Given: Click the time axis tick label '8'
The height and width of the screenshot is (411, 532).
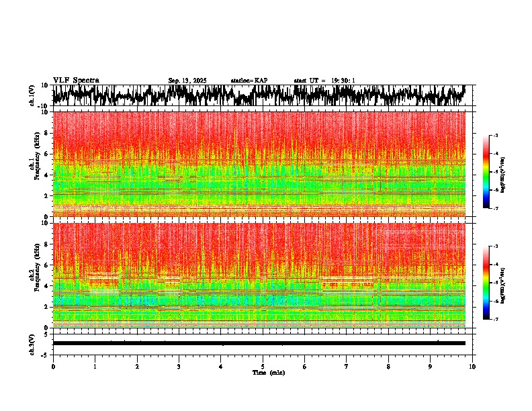Looking at the screenshot, I should pos(388,367).
